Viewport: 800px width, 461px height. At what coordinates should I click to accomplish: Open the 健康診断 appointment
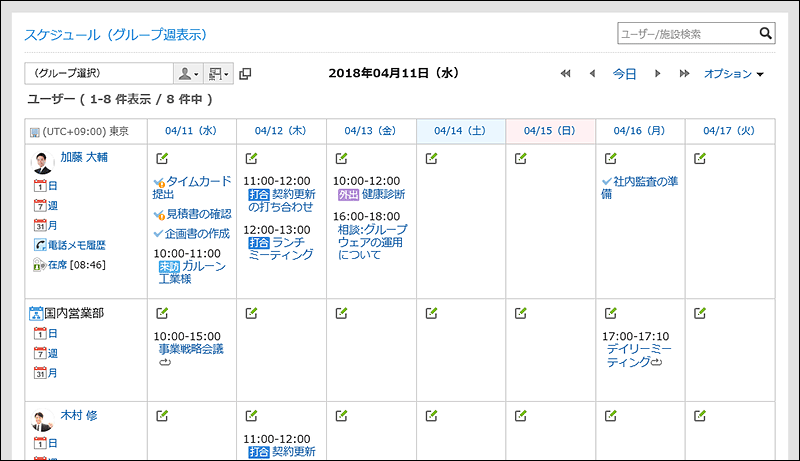(x=383, y=194)
